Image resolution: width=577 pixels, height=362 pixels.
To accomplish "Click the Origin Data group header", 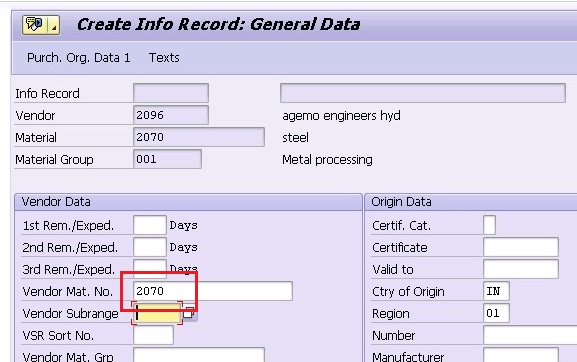I will 471,202.
